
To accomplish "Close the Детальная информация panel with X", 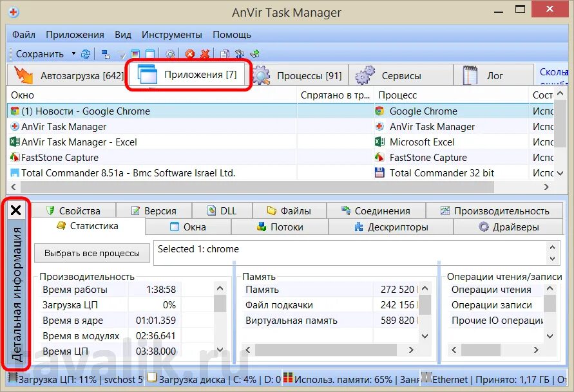I will [x=15, y=210].
